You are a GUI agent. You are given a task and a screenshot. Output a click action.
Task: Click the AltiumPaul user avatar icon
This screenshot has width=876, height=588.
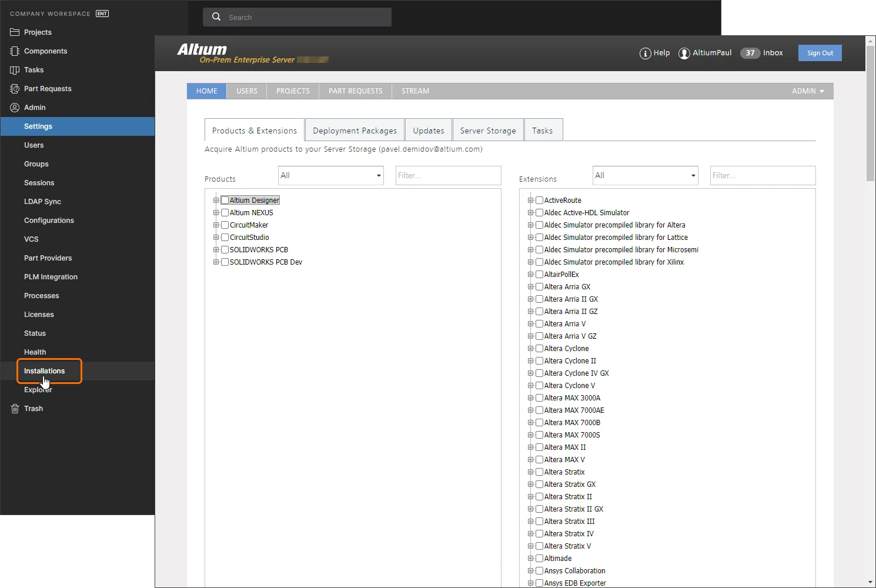(x=684, y=54)
